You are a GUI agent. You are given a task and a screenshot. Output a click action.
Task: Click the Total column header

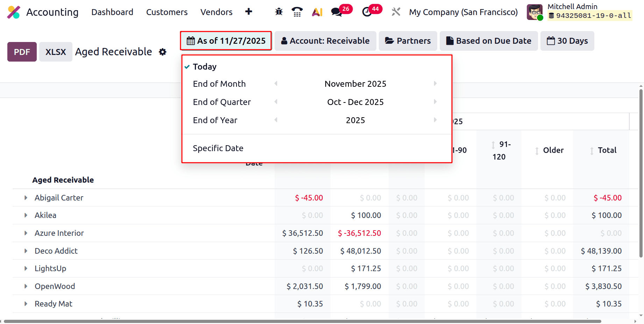[x=607, y=150]
